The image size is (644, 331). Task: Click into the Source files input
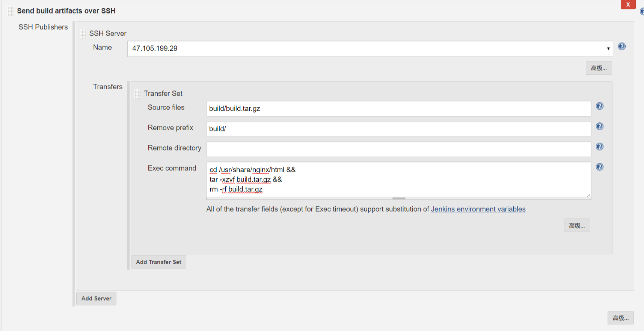coord(398,108)
